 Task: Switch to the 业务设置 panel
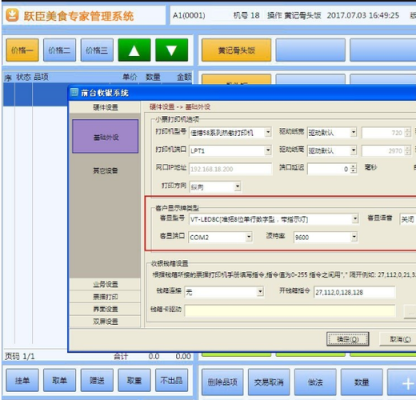pyautogui.click(x=105, y=284)
